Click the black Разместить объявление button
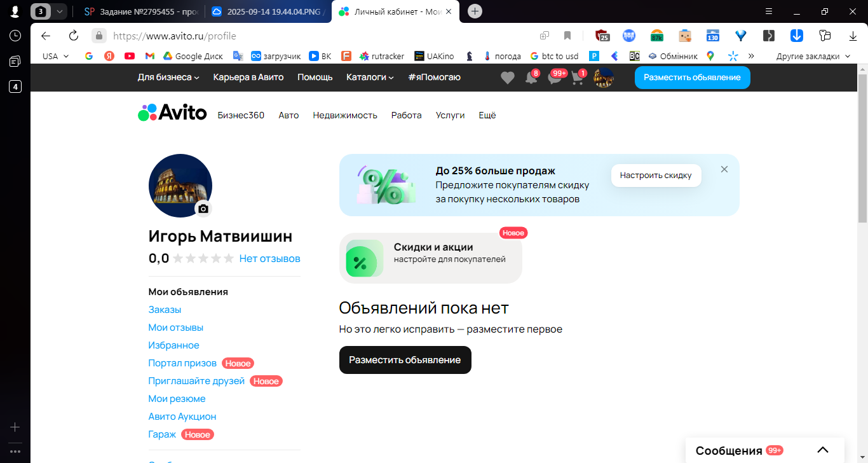The image size is (868, 463). click(x=405, y=360)
